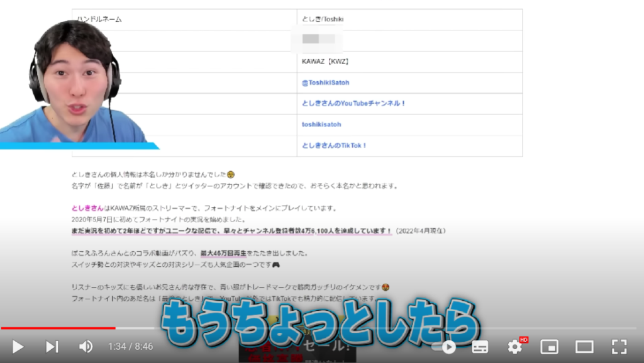
Task: Click the 1:34 / 8:46 time display
Action: [x=131, y=347]
